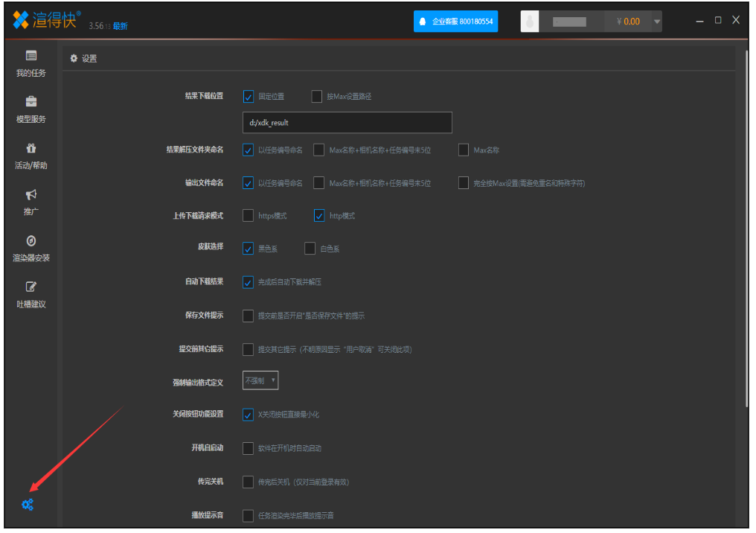756x533 pixels.
Task: Click the Promotion megaphone icon
Action: 31,194
